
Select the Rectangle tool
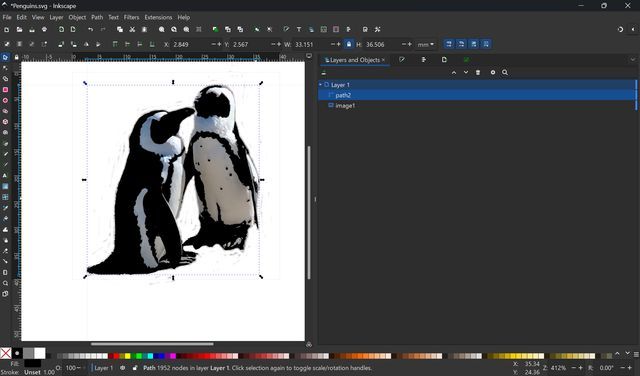click(5, 89)
